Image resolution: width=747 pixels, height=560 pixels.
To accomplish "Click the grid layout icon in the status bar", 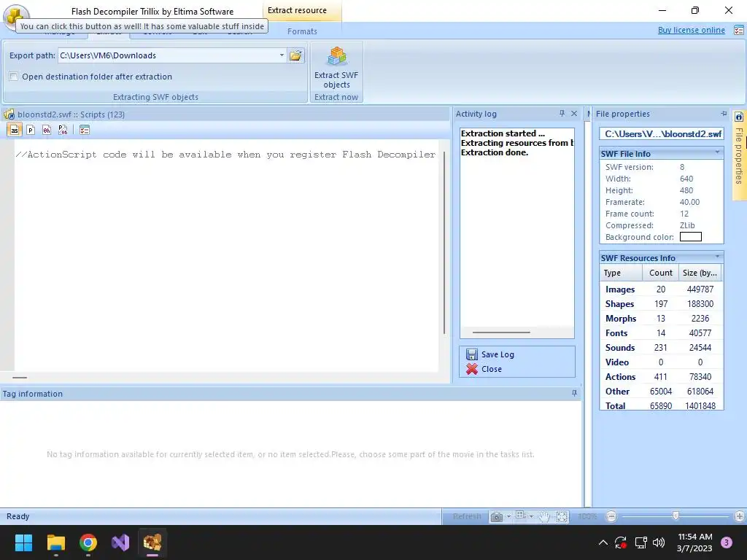I will point(520,516).
